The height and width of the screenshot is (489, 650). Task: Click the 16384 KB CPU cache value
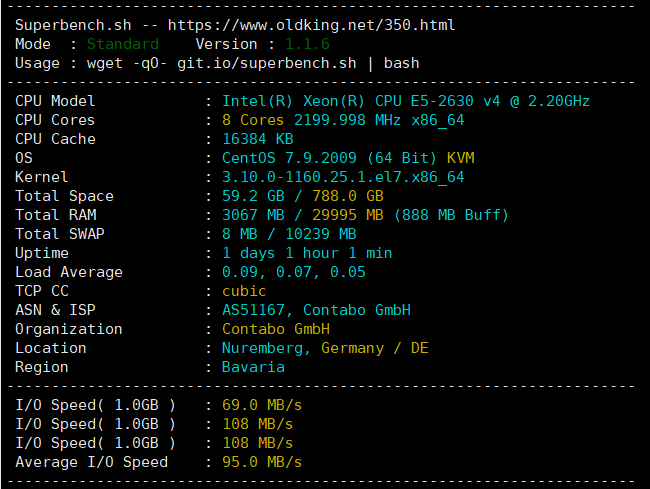coord(258,139)
